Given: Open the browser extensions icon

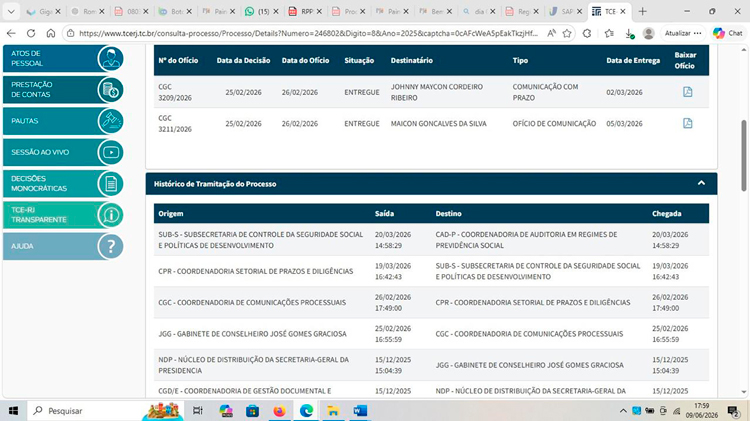Looking at the screenshot, I should tap(587, 33).
